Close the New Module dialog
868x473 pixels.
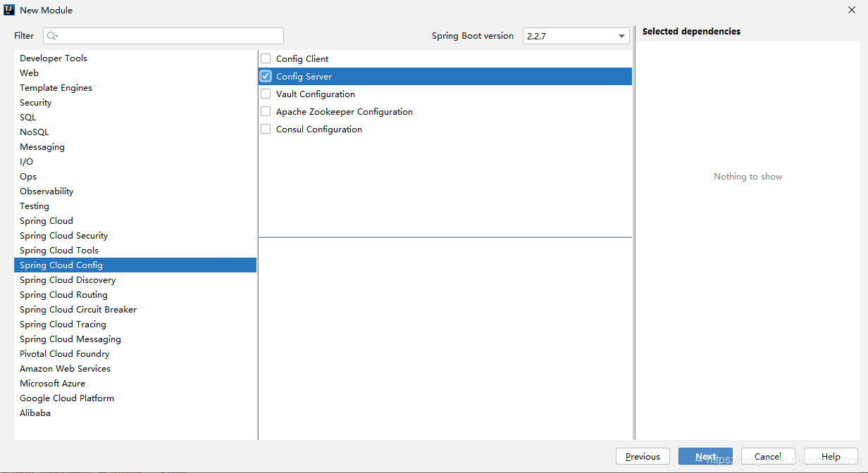852,10
